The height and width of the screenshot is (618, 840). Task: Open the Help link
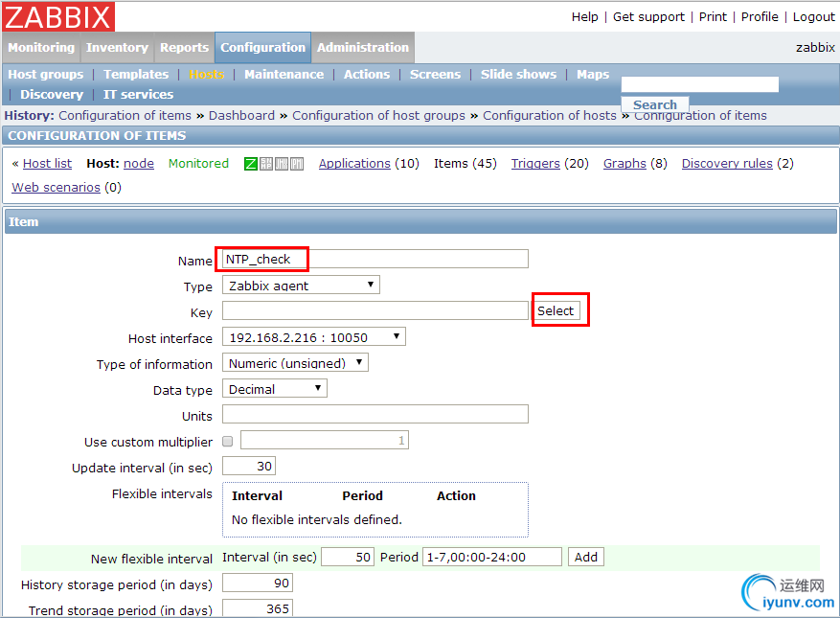point(584,17)
